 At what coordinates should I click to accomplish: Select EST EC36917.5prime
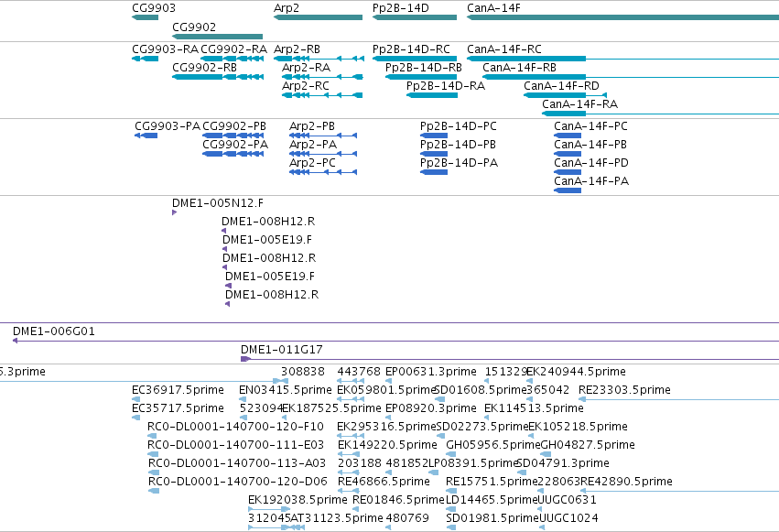click(135, 399)
